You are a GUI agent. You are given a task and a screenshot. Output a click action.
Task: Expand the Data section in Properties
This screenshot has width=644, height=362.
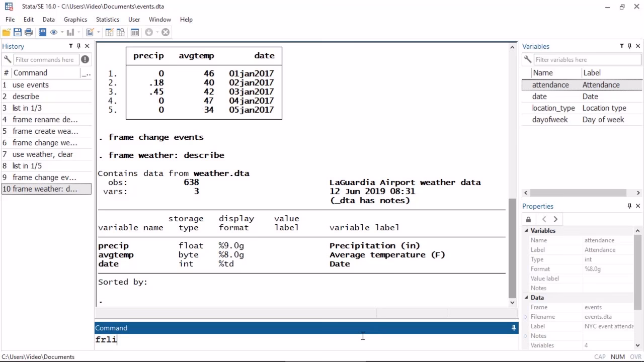pos(526,297)
